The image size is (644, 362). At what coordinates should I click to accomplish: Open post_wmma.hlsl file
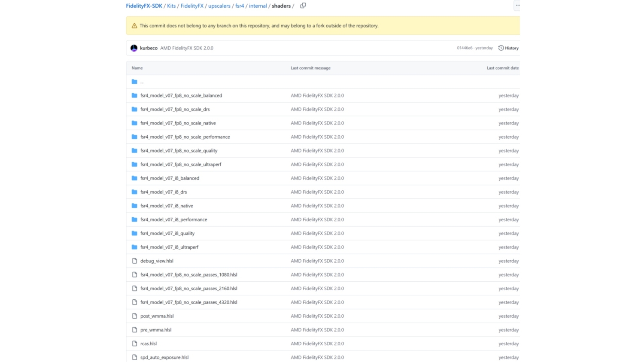click(157, 316)
